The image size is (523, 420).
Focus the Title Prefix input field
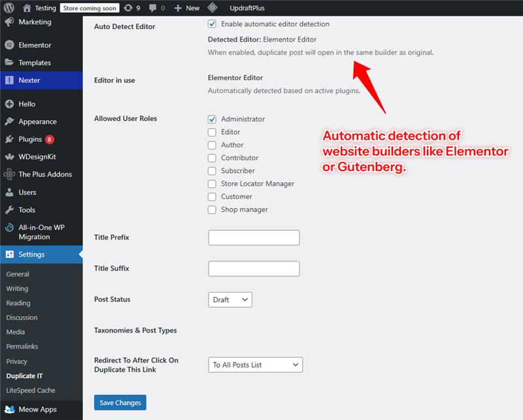(x=254, y=238)
